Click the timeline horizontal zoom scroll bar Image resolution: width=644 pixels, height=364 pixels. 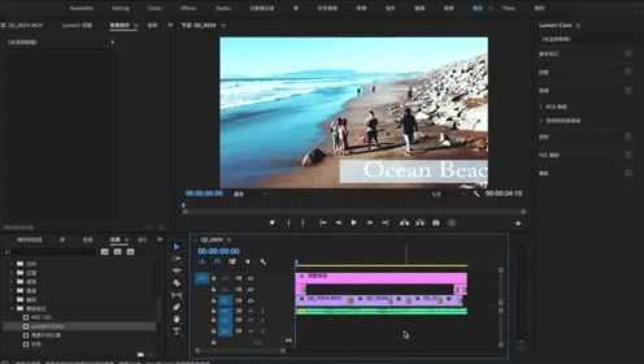[241, 349]
